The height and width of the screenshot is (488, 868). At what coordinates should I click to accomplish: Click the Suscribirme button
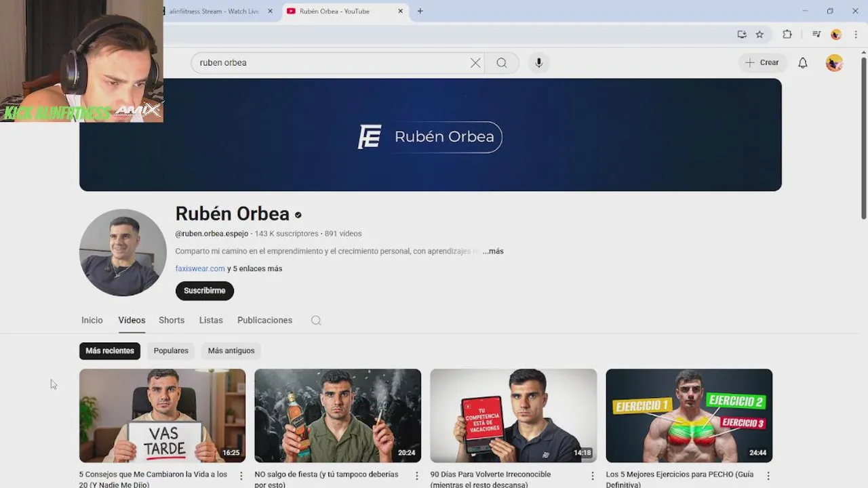(x=205, y=291)
